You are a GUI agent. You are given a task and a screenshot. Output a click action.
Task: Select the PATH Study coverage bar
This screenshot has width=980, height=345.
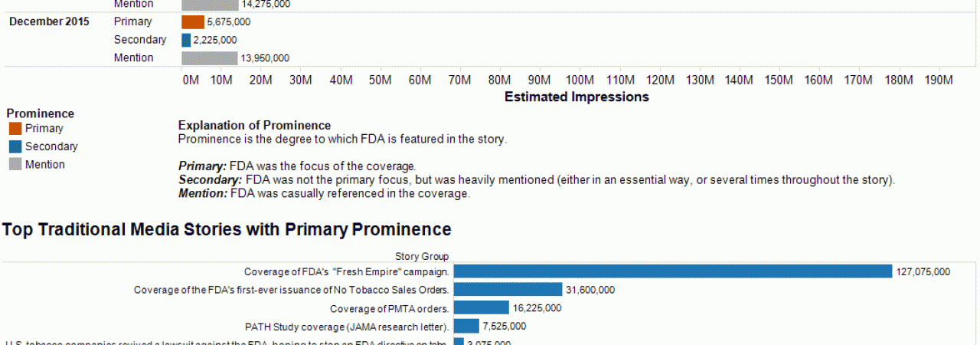tap(467, 327)
